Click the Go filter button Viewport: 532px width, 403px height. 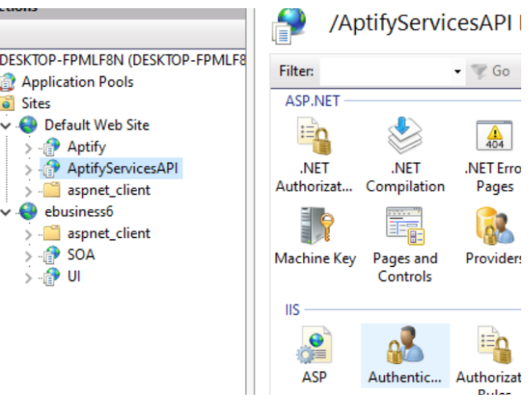pos(491,71)
